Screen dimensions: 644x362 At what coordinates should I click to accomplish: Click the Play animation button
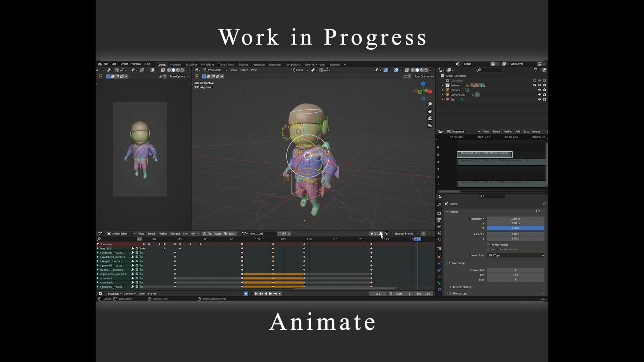click(270, 294)
